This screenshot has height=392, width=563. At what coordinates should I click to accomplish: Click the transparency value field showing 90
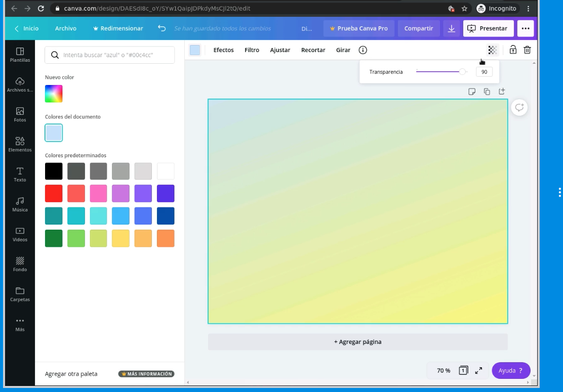[x=484, y=72]
